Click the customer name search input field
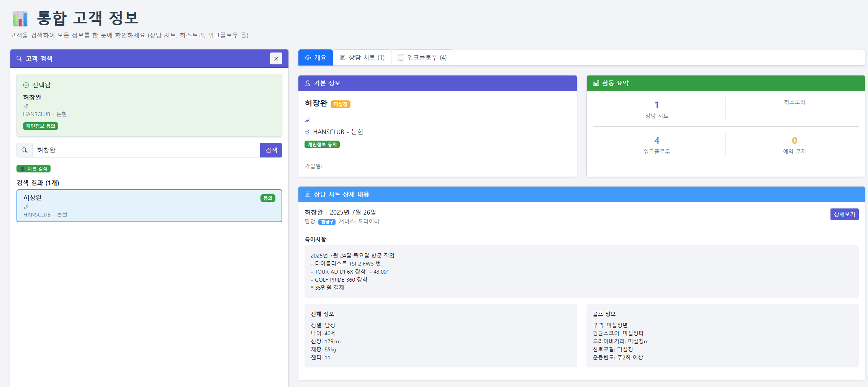Screen dimensions: 868x387 pyautogui.click(x=146, y=150)
